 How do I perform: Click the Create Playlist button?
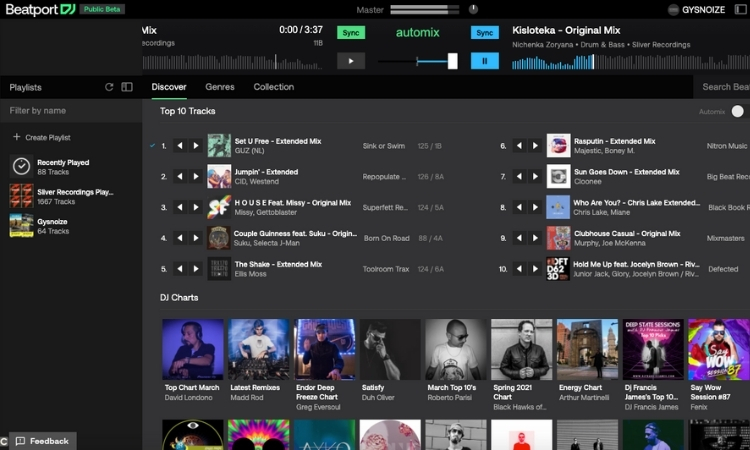[42, 137]
